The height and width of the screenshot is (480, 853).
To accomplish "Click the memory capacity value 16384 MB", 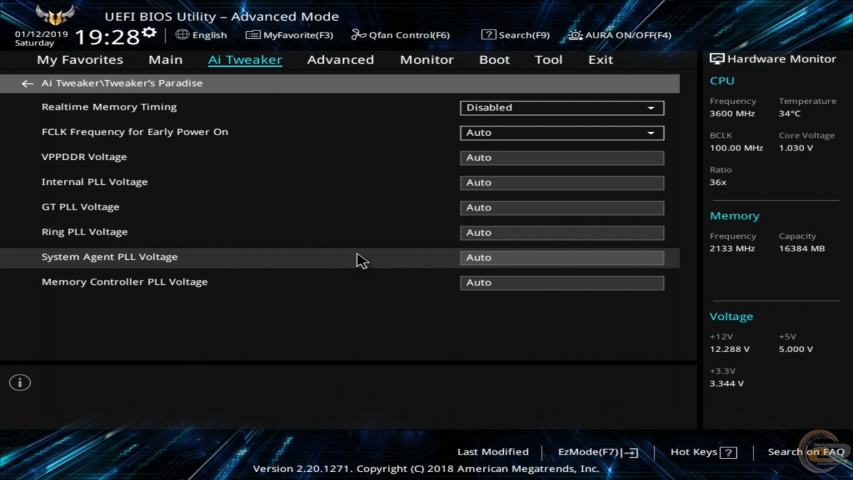I will click(x=802, y=249).
